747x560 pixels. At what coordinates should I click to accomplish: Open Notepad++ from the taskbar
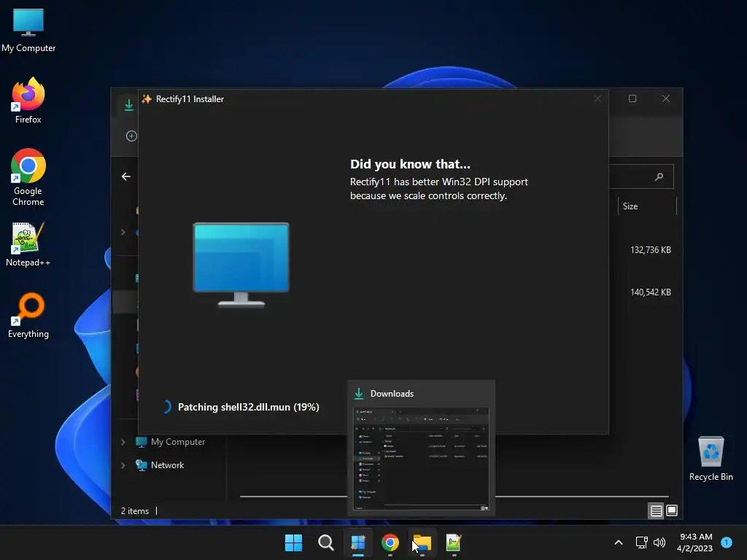tap(454, 542)
